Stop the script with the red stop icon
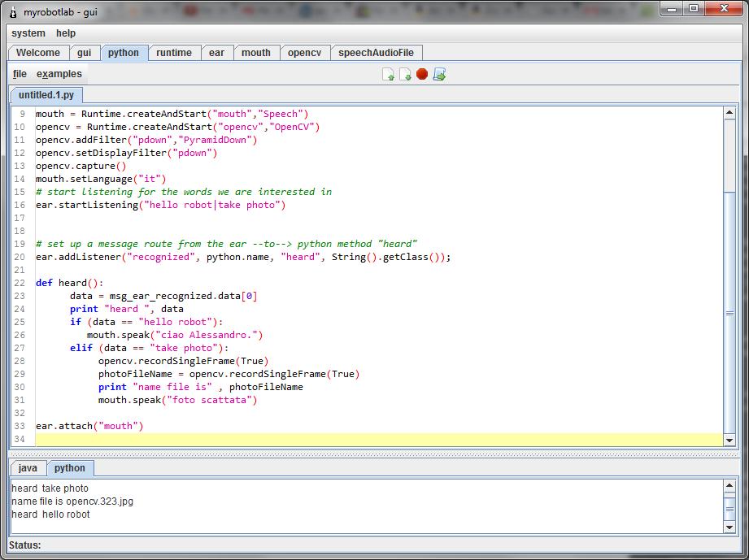This screenshot has height=560, width=749. click(x=422, y=74)
